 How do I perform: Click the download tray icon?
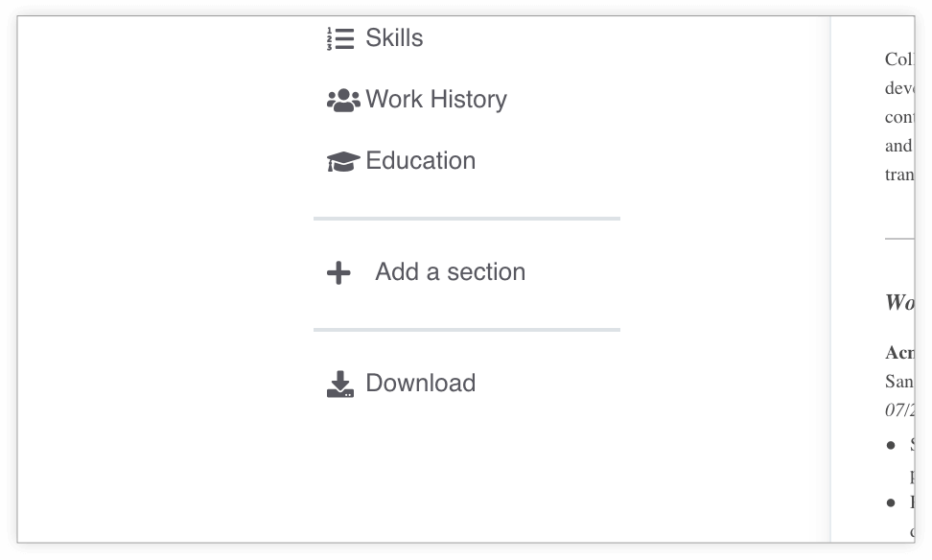point(340,384)
